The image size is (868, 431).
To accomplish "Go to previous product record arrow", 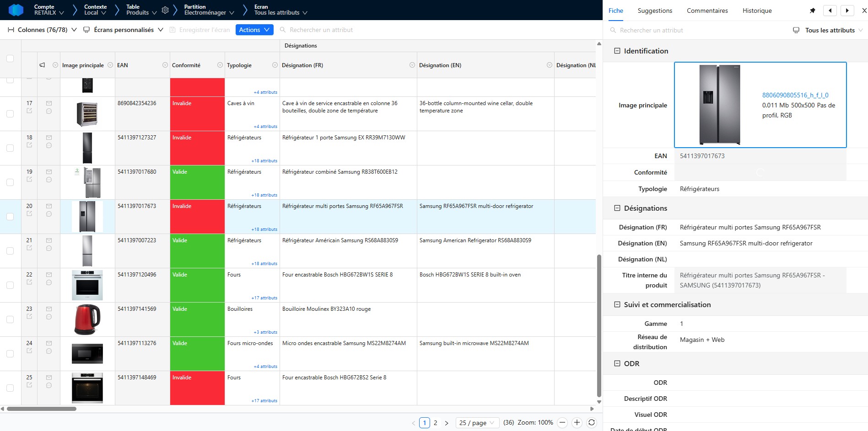I will 830,11.
